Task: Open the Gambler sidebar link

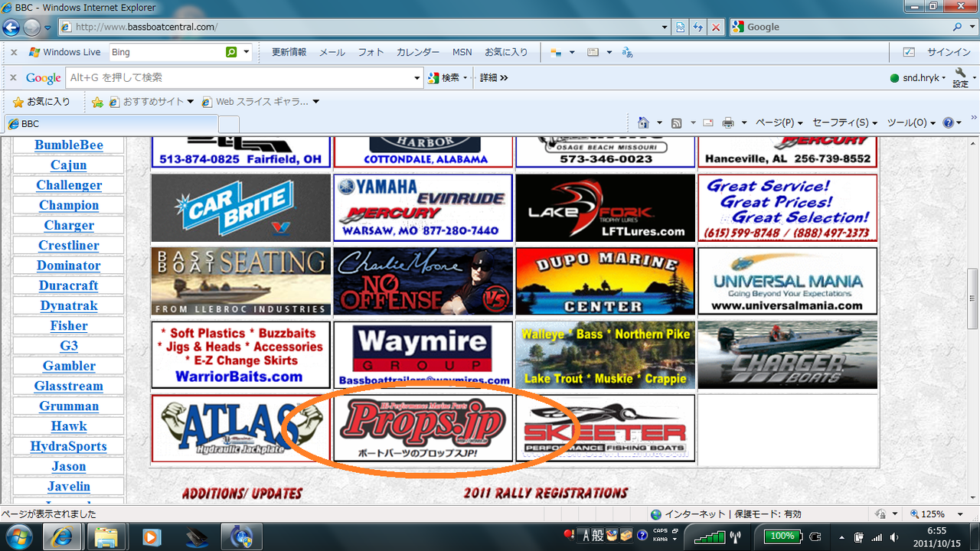Action: [x=69, y=366]
